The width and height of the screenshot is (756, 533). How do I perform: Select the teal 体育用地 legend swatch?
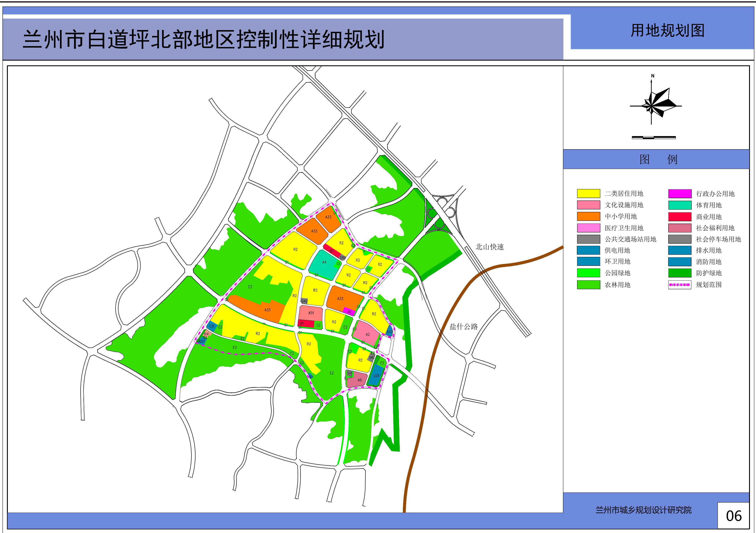[x=680, y=205]
